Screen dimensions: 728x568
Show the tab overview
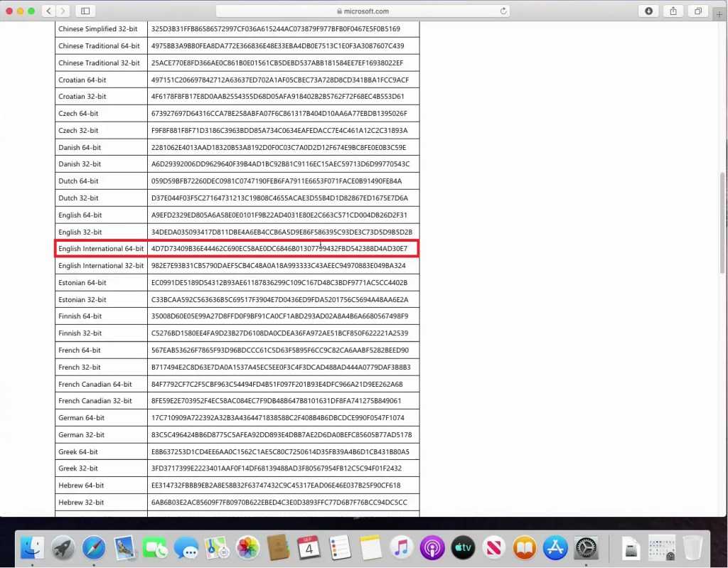[698, 11]
